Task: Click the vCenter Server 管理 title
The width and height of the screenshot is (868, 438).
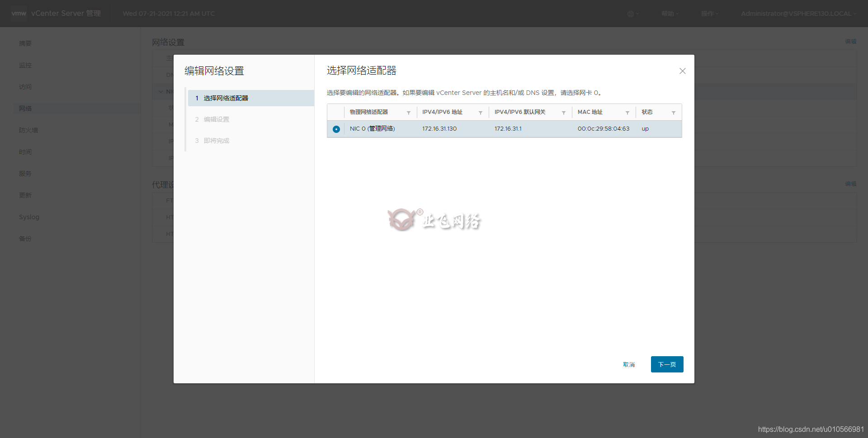Action: click(66, 14)
